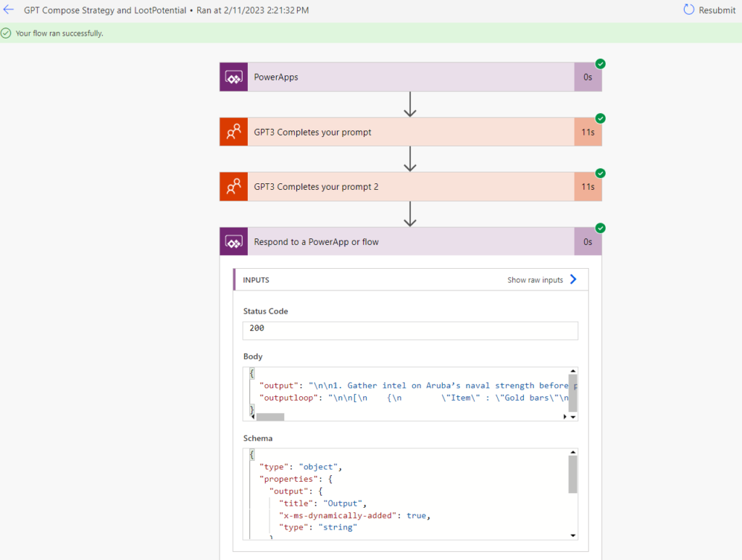Click the Show raw inputs chevron arrow

(573, 280)
